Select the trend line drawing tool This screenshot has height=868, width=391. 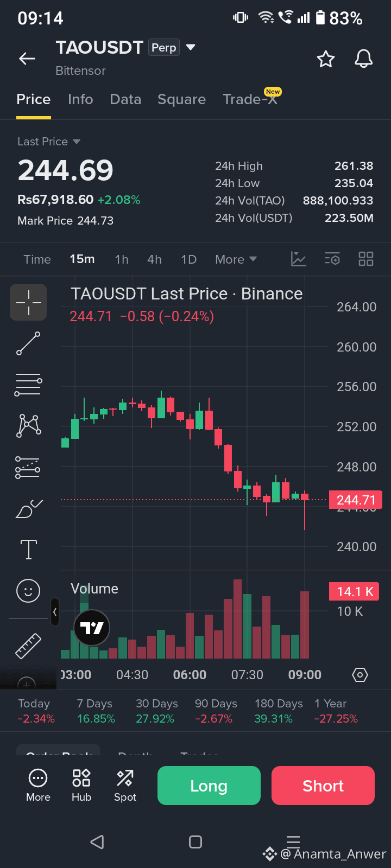point(28,343)
